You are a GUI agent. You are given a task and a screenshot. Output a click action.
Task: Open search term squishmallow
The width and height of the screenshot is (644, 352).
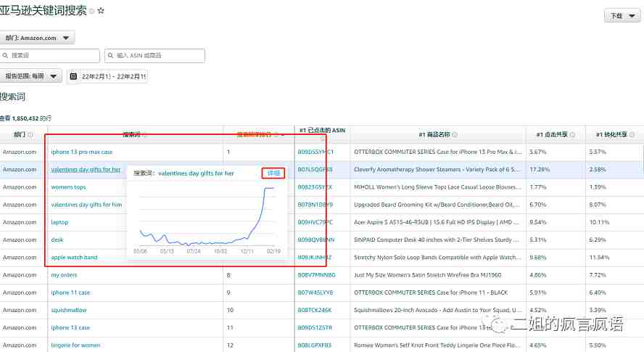click(x=69, y=310)
